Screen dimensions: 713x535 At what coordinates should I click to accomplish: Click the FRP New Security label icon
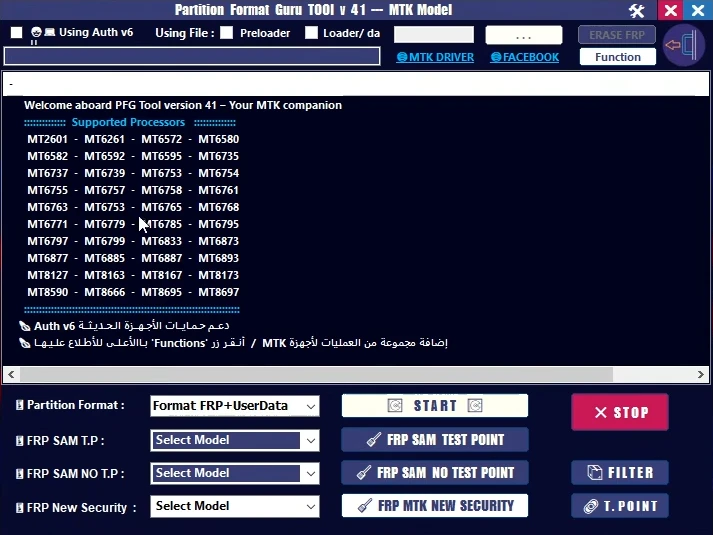(x=20, y=507)
